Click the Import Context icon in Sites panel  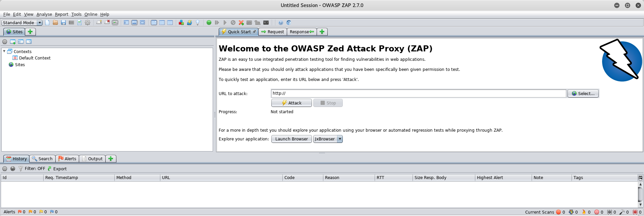point(21,42)
